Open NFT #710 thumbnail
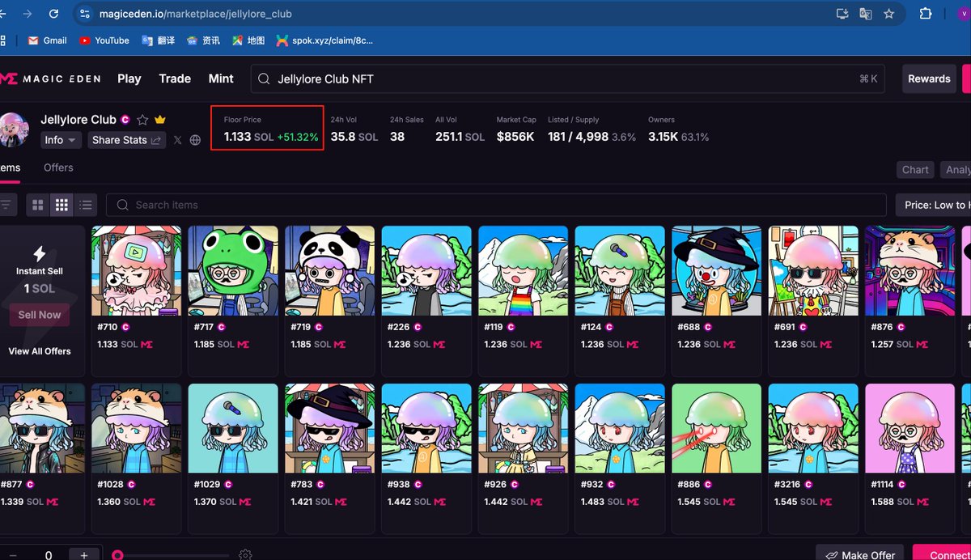This screenshot has width=971, height=560. point(136,270)
